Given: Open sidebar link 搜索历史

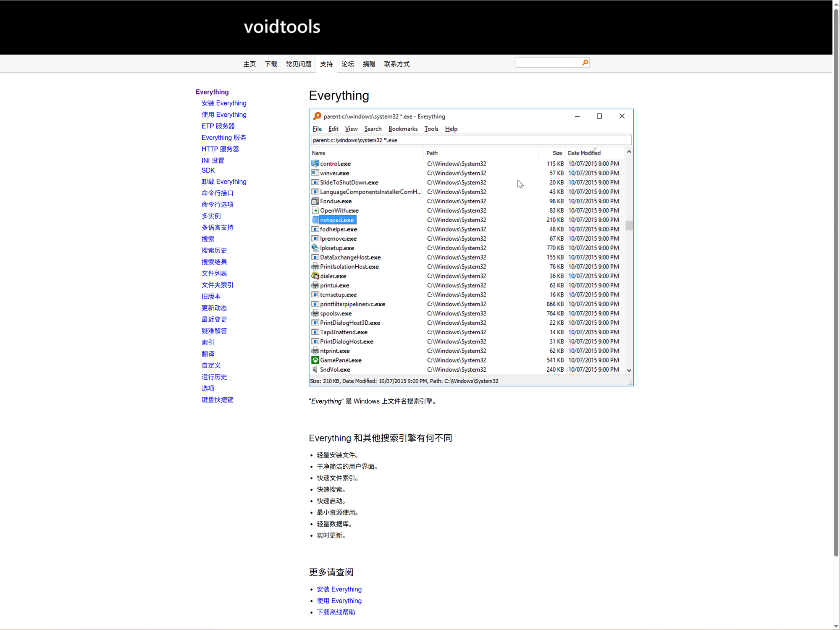Looking at the screenshot, I should point(214,250).
